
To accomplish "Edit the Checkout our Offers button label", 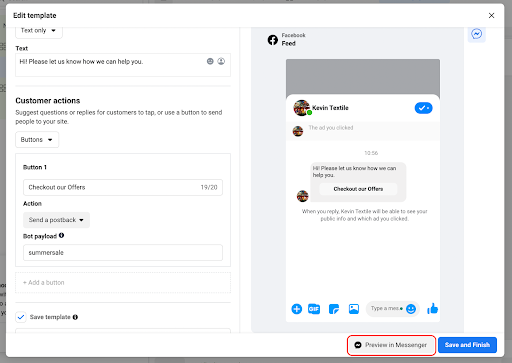I will (123, 187).
